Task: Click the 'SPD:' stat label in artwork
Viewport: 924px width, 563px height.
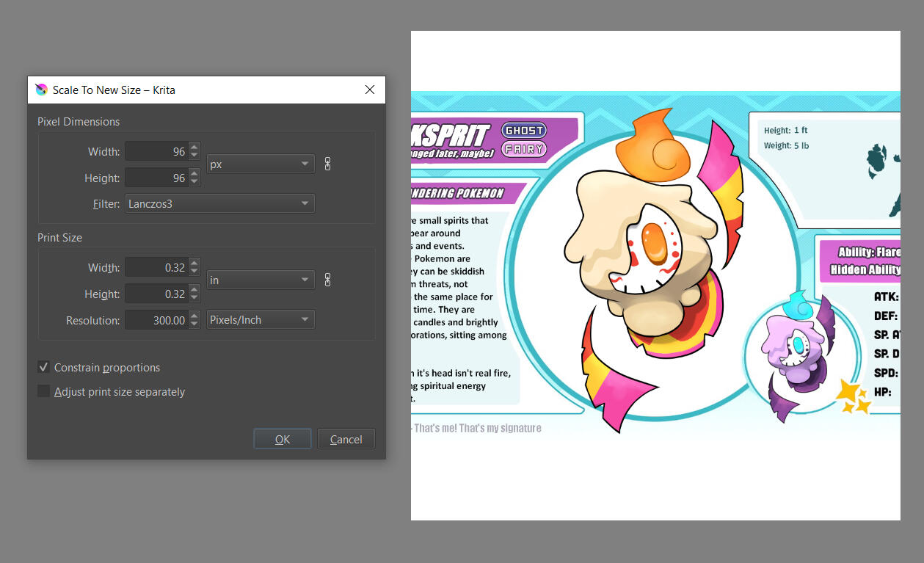Action: [886, 373]
